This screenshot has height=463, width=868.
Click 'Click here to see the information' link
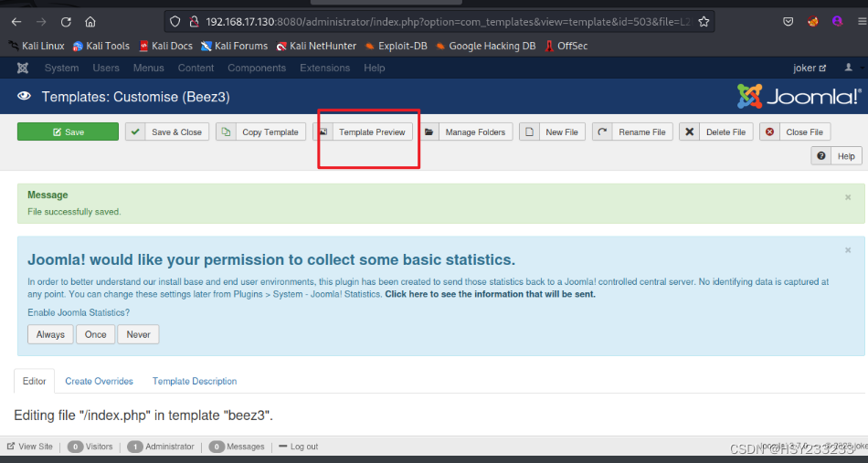click(490, 294)
